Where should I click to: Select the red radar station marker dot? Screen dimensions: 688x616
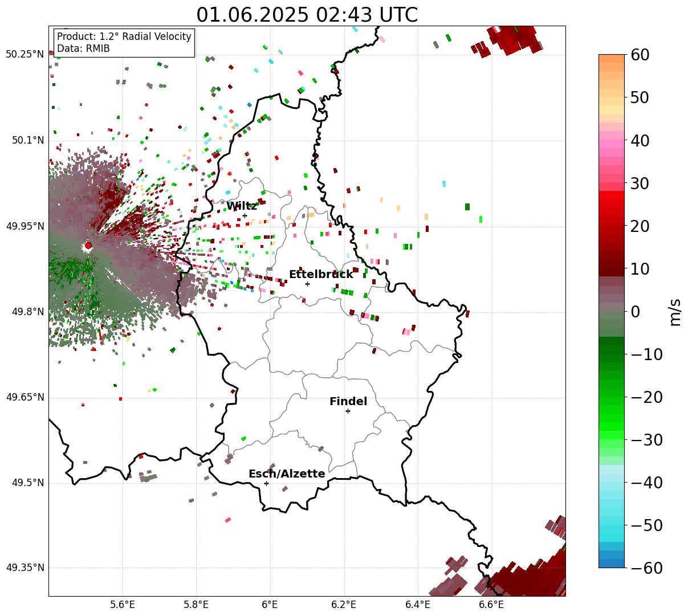click(88, 245)
